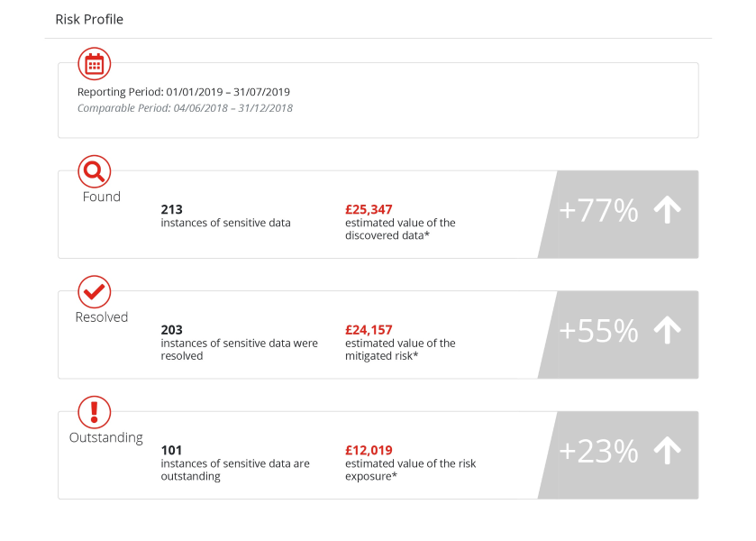Screen dimensions: 756x541
Task: Click the up arrow beside +77%
Action: [667, 210]
